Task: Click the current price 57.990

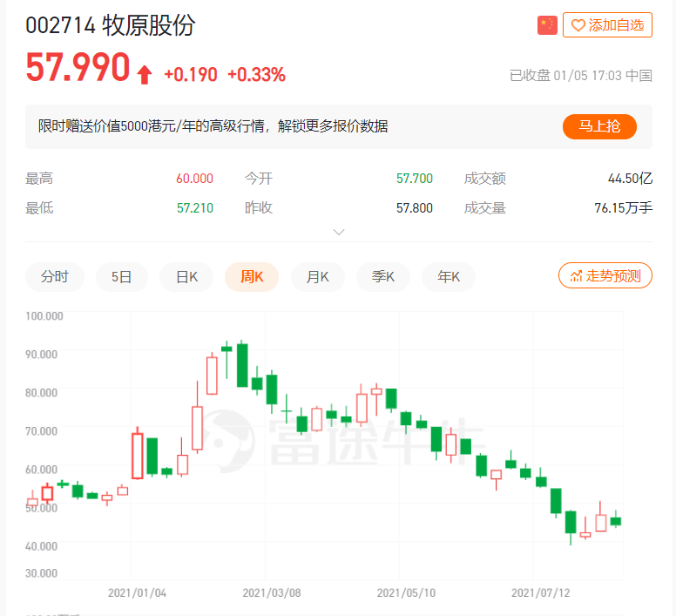Action: point(78,67)
